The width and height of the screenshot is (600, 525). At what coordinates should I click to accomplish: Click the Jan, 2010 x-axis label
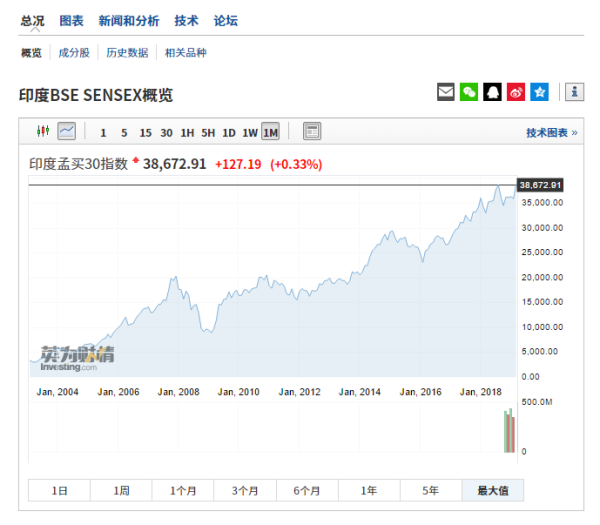[x=239, y=392]
